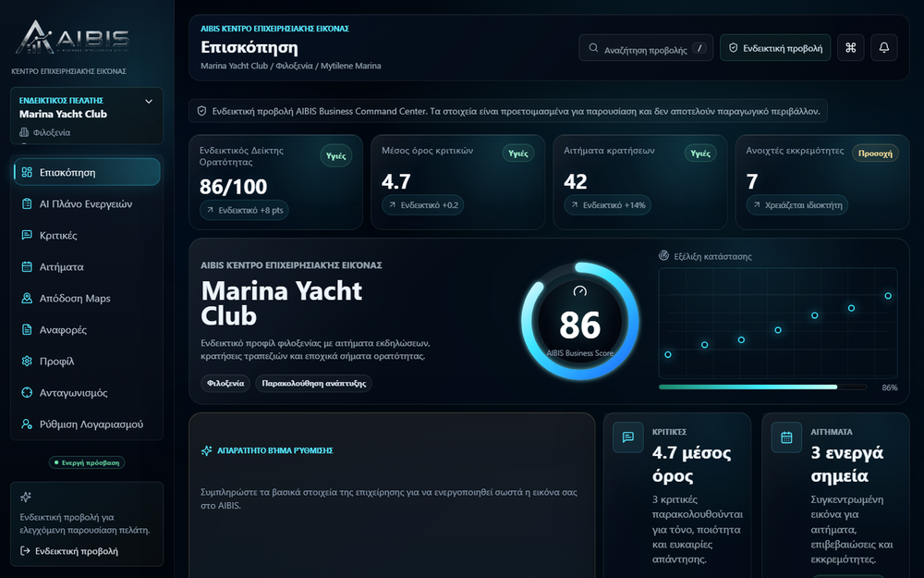Viewport: 924px width, 578px height.
Task: Click Υγιές badge on Μέσος όρος κριτικών
Action: [x=518, y=154]
